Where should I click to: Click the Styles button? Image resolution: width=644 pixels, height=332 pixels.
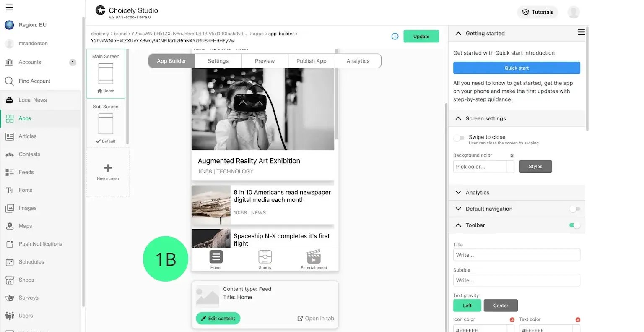[535, 167]
